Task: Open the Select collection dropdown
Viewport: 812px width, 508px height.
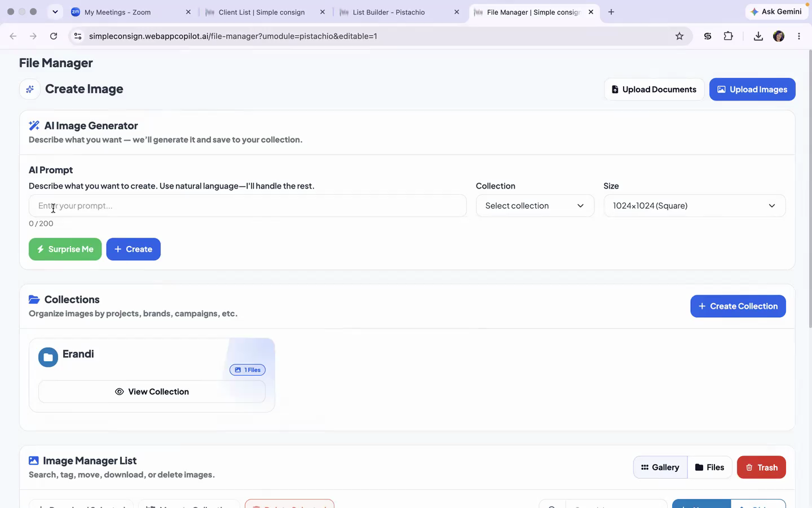Action: [x=535, y=205]
